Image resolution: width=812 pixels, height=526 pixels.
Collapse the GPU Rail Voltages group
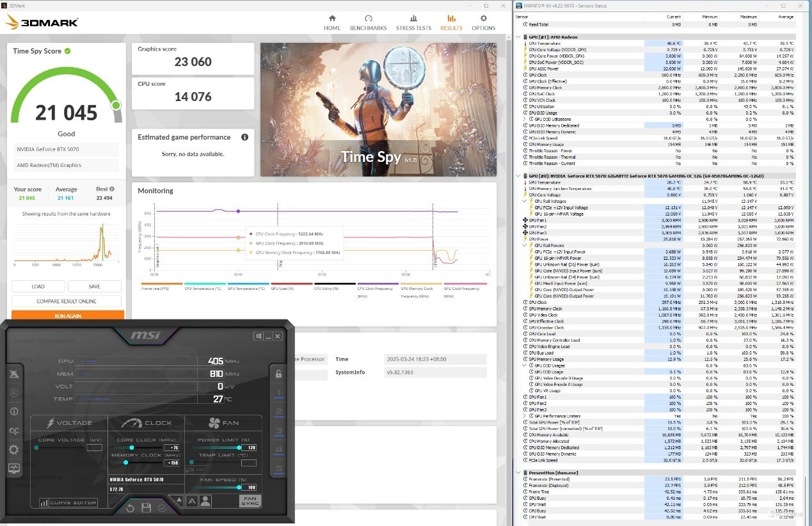pyautogui.click(x=525, y=201)
